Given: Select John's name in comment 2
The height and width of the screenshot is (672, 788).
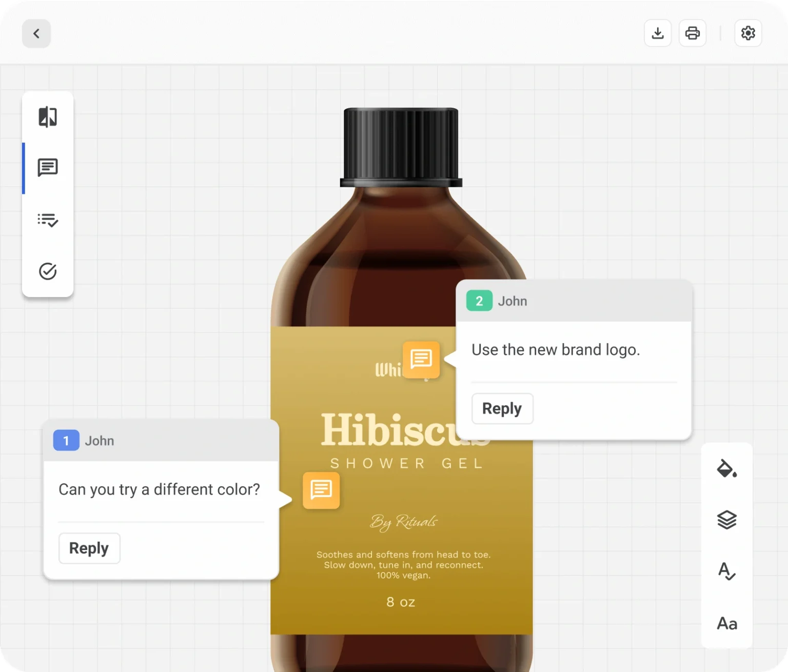Looking at the screenshot, I should coord(512,301).
